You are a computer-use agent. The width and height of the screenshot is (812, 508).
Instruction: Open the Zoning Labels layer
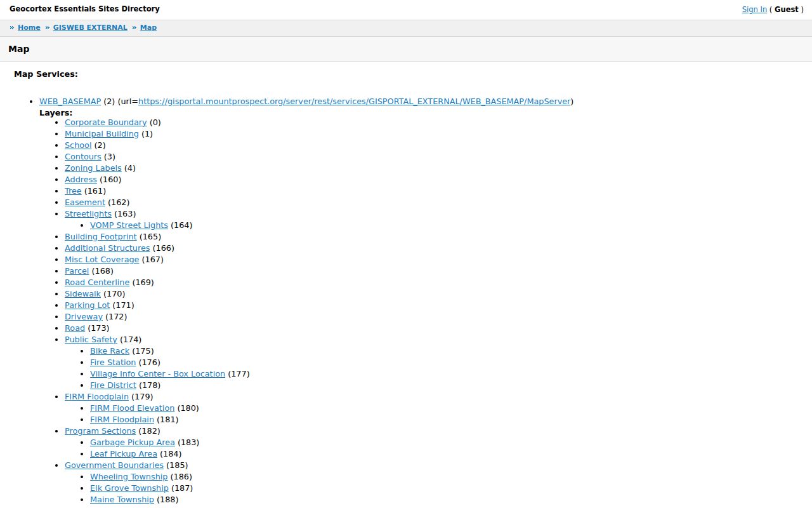[x=93, y=168]
